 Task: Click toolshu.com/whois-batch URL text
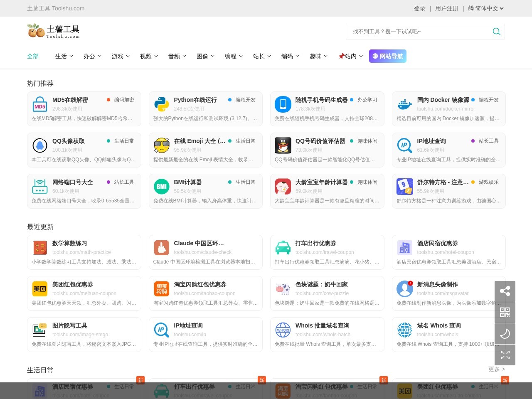coord(323,335)
